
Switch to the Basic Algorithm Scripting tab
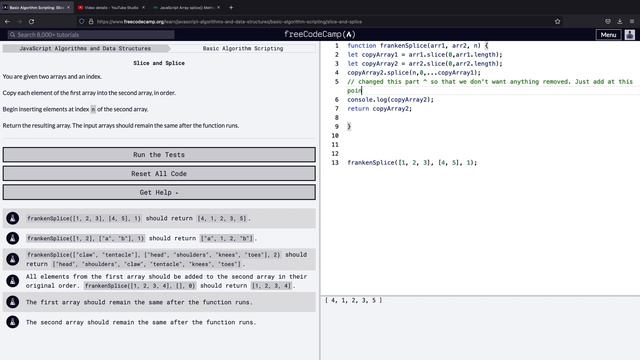[x=36, y=7]
